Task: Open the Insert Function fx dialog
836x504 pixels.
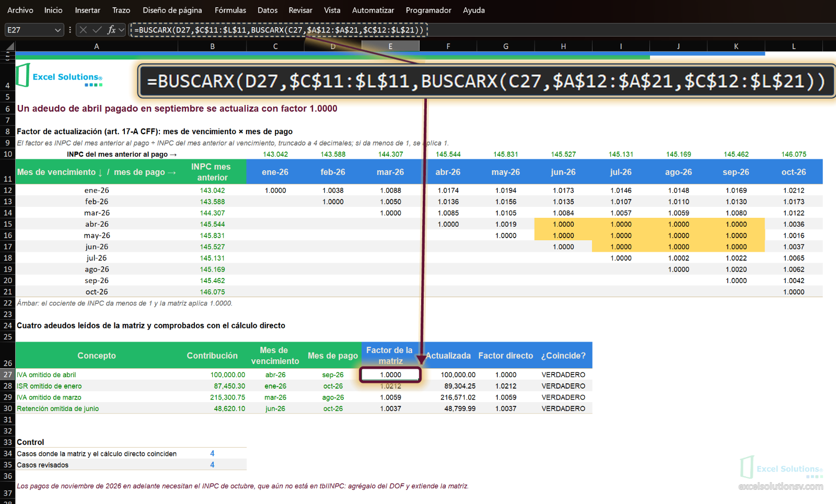Action: pos(111,30)
